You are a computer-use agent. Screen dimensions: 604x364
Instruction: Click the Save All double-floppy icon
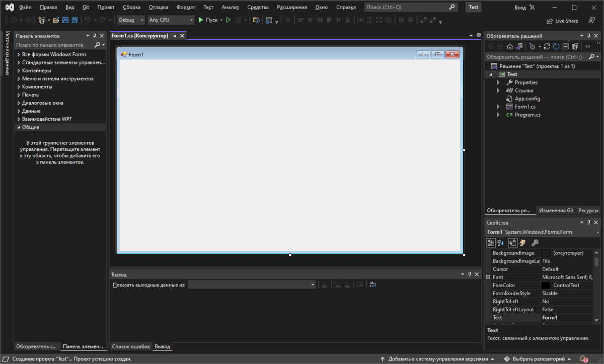click(74, 20)
